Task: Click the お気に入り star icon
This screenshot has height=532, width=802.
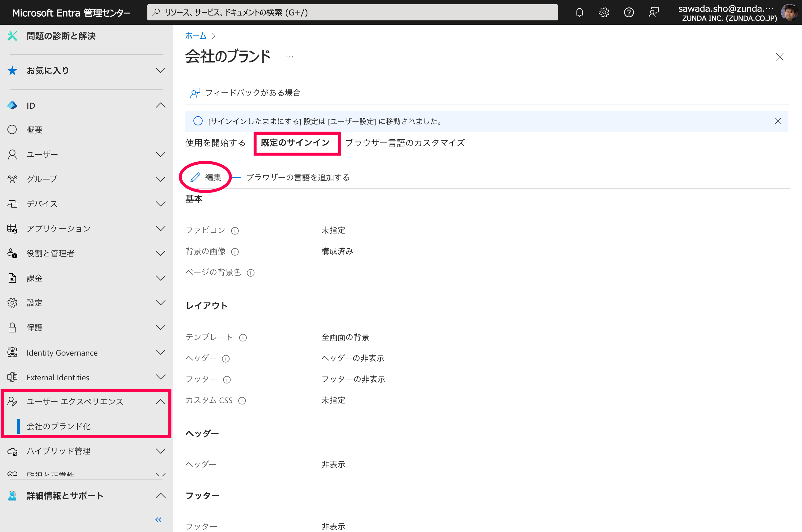Action: [x=12, y=70]
